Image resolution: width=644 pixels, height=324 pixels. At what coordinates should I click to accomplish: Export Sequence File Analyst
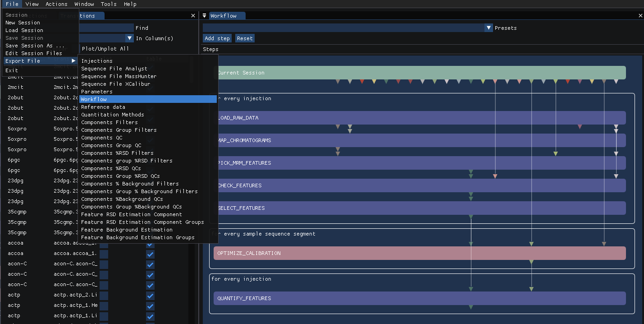click(148, 69)
